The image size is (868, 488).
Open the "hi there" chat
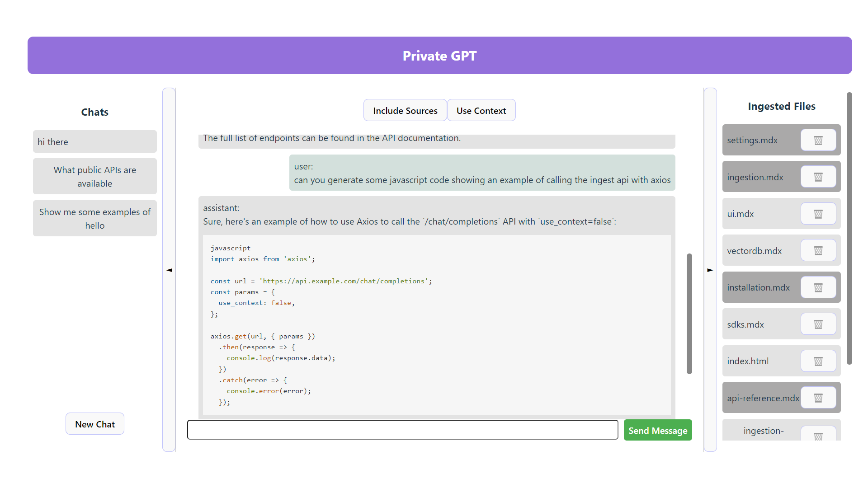tap(94, 142)
